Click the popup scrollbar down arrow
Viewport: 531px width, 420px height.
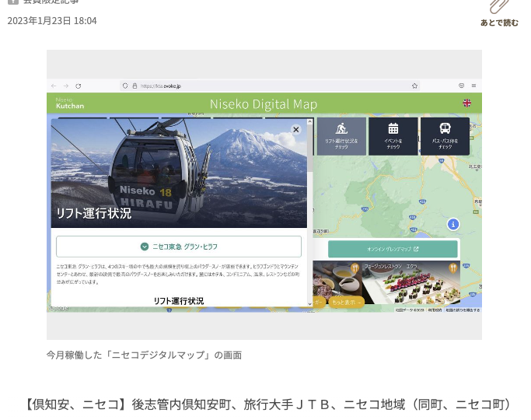point(310,304)
